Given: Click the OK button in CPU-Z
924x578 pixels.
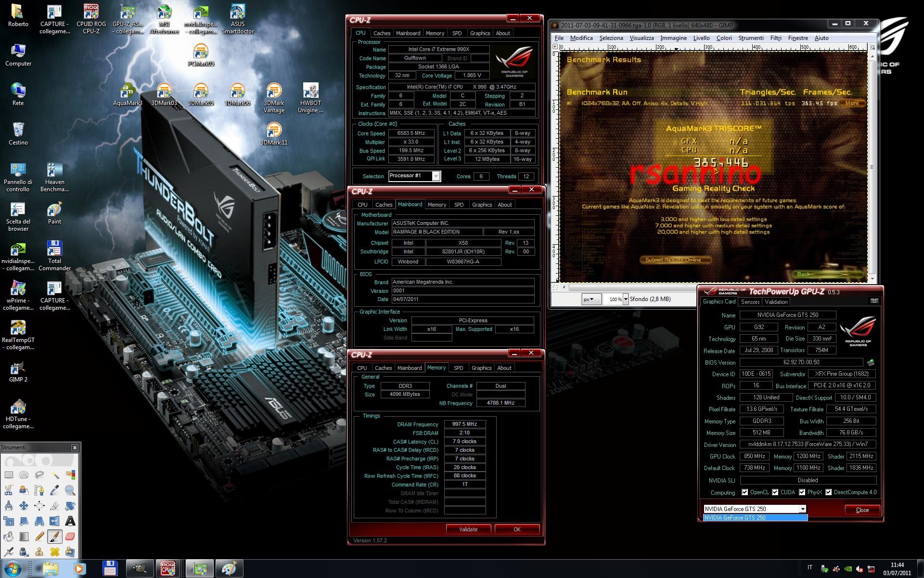Looking at the screenshot, I should 517,529.
